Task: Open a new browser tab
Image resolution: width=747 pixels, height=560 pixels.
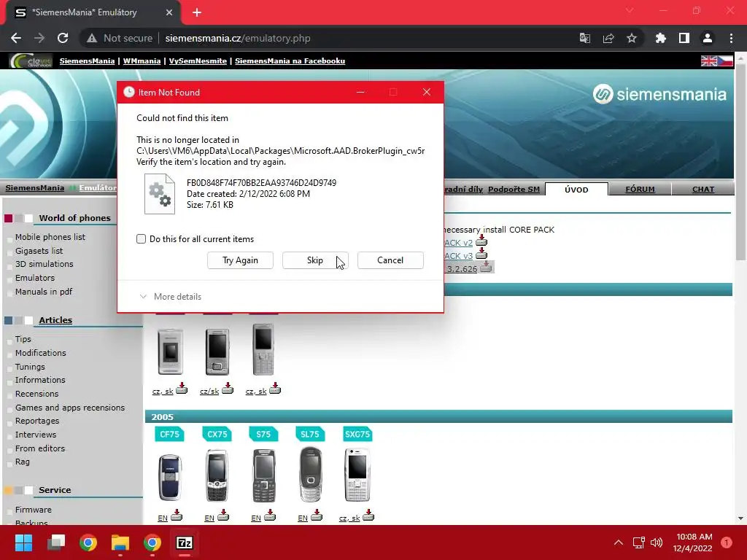Action: pos(197,12)
